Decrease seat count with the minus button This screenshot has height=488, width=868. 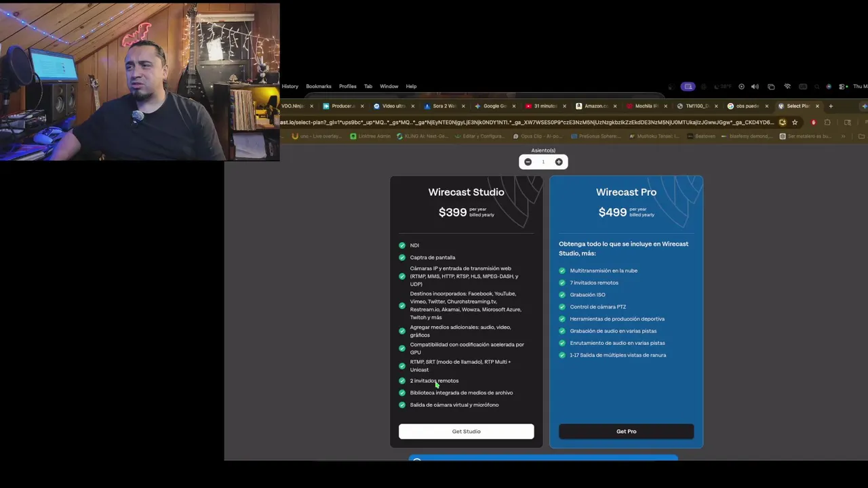pyautogui.click(x=528, y=162)
